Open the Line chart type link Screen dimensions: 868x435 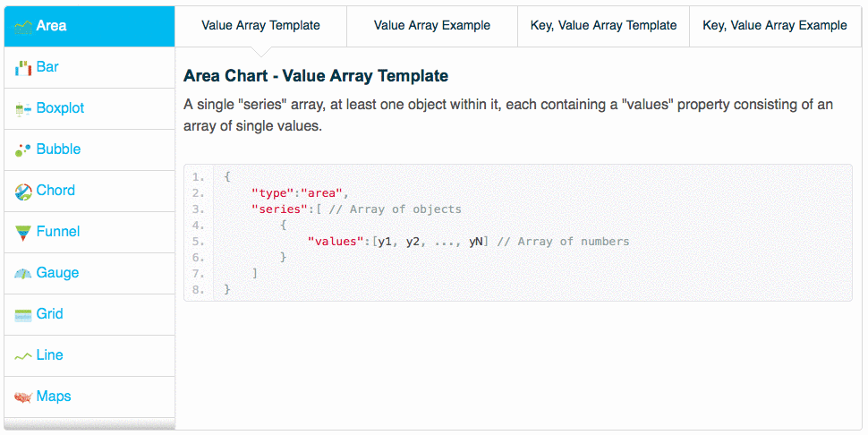click(50, 354)
